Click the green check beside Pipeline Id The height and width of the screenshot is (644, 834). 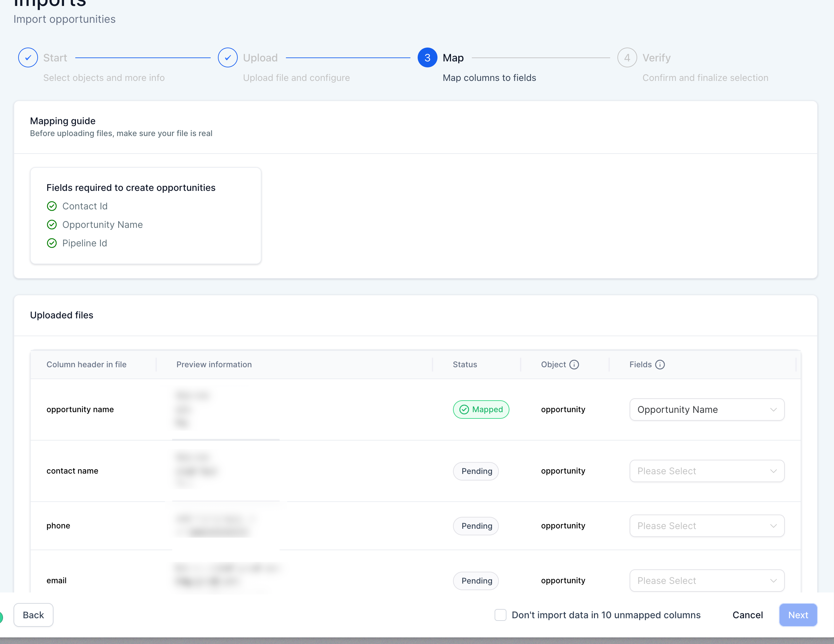point(52,243)
